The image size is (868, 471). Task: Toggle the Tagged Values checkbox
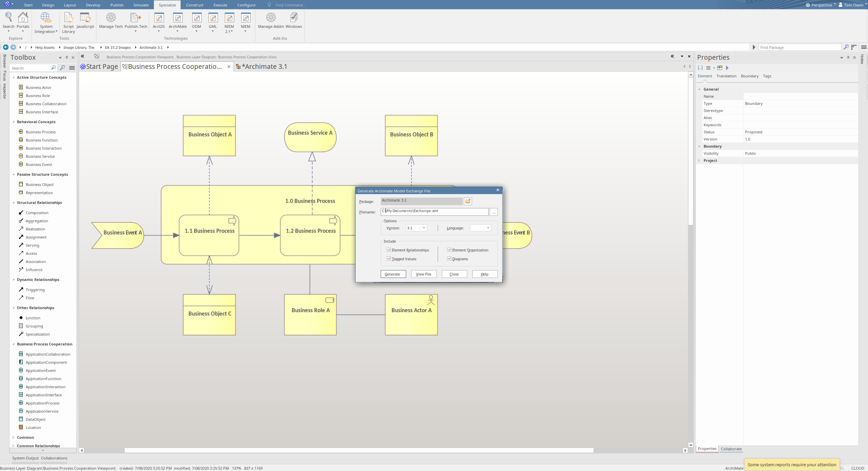[389, 259]
